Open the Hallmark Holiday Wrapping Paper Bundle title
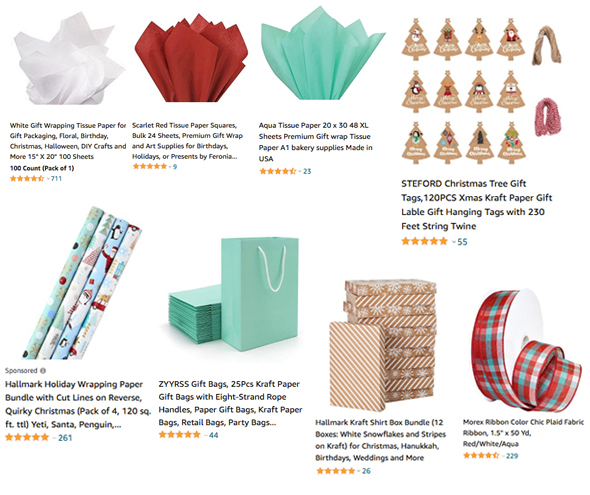The height and width of the screenshot is (495, 590). pyautogui.click(x=78, y=404)
